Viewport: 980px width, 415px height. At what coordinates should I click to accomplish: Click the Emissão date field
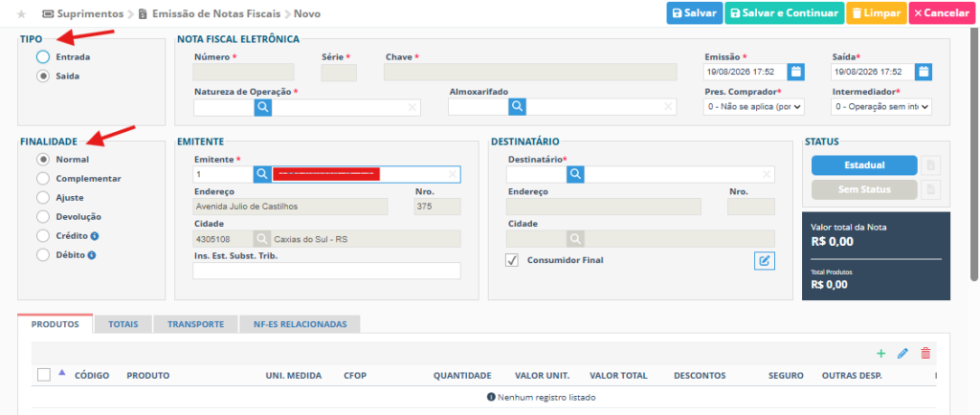745,72
